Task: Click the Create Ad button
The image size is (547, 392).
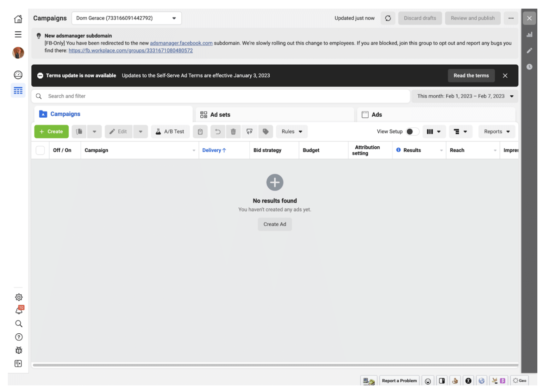Action: click(x=275, y=224)
